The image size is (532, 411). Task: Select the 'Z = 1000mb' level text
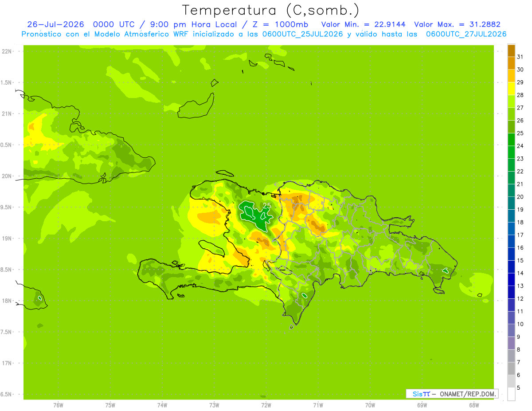click(280, 24)
